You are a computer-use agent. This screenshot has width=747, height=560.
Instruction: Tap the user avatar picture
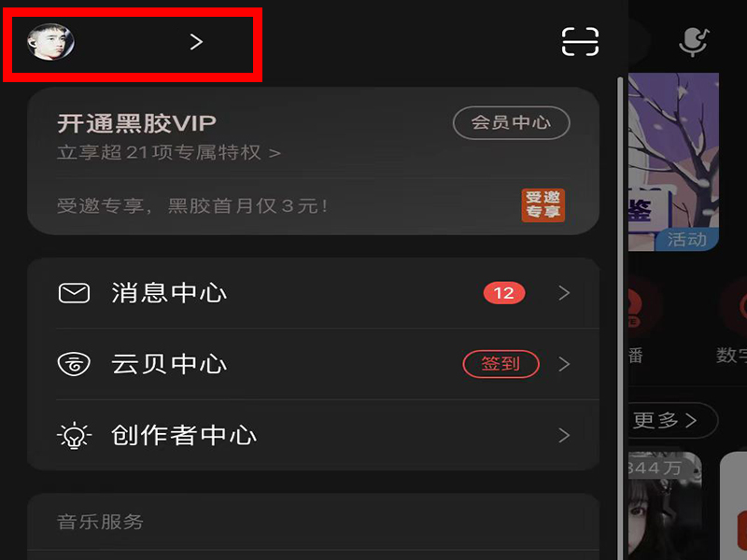pyautogui.click(x=51, y=42)
